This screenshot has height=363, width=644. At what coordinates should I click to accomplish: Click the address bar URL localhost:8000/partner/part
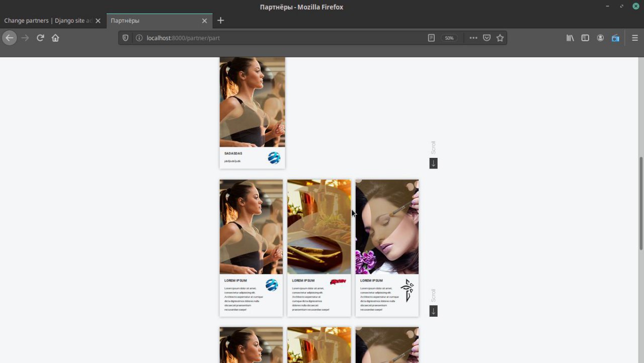(x=183, y=38)
